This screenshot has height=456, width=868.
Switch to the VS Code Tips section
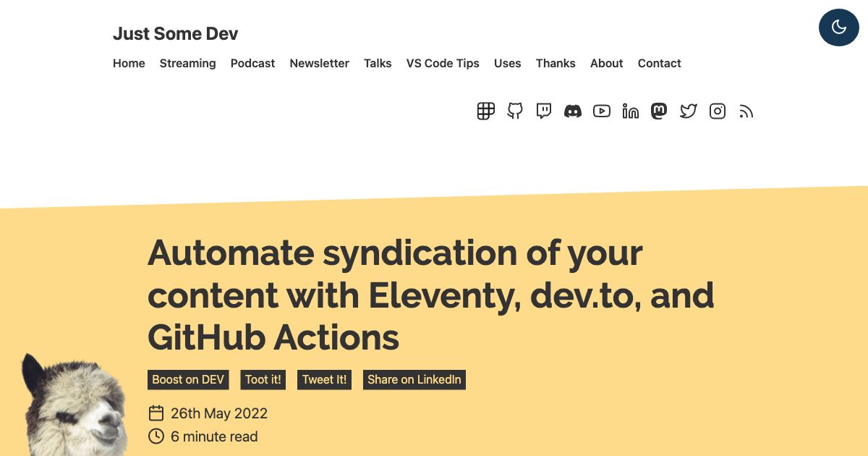coord(443,63)
